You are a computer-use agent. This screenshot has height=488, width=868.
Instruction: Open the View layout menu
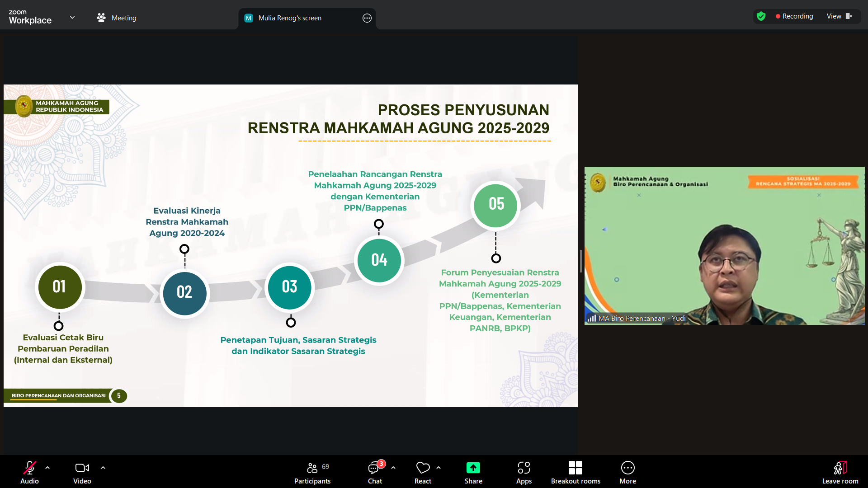[839, 16]
